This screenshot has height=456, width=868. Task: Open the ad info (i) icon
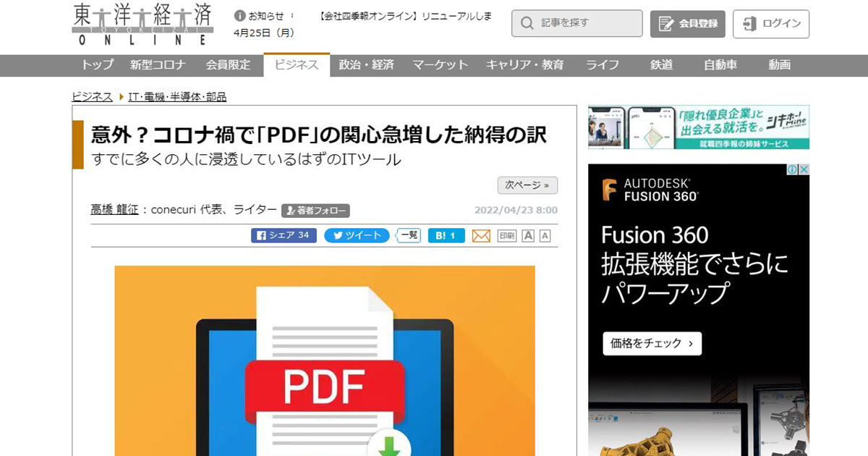(793, 169)
